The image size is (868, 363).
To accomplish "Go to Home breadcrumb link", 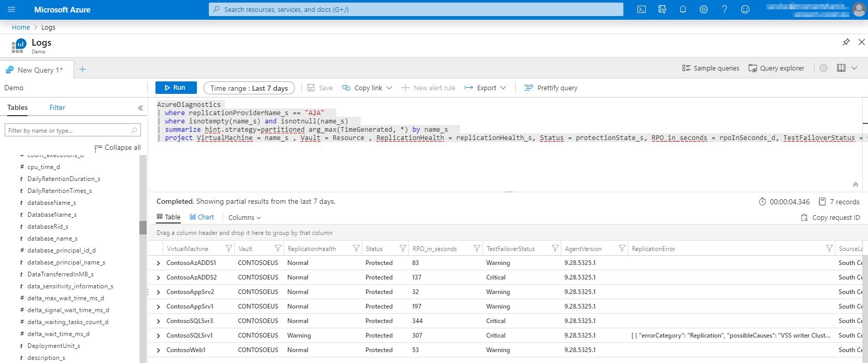I will 21,27.
